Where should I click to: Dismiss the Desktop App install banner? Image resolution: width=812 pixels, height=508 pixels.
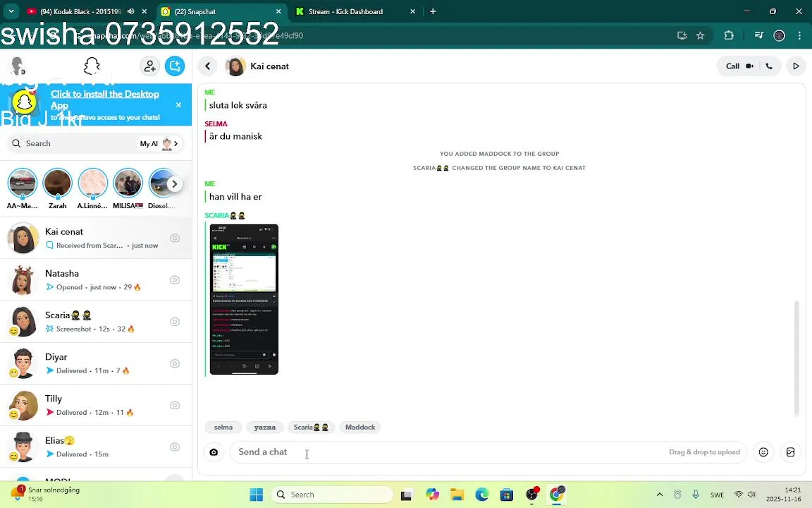tap(178, 104)
